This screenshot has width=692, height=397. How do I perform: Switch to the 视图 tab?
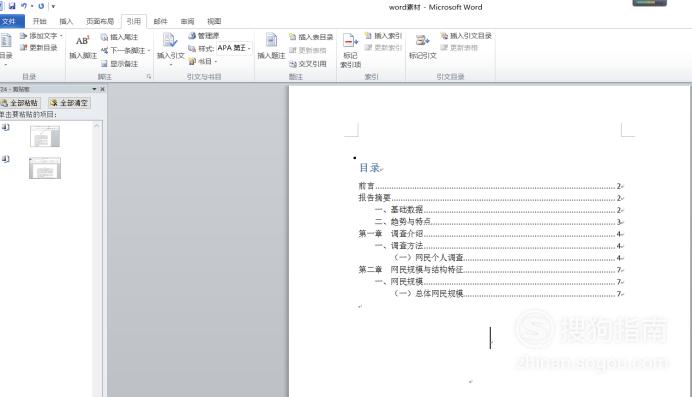click(214, 21)
